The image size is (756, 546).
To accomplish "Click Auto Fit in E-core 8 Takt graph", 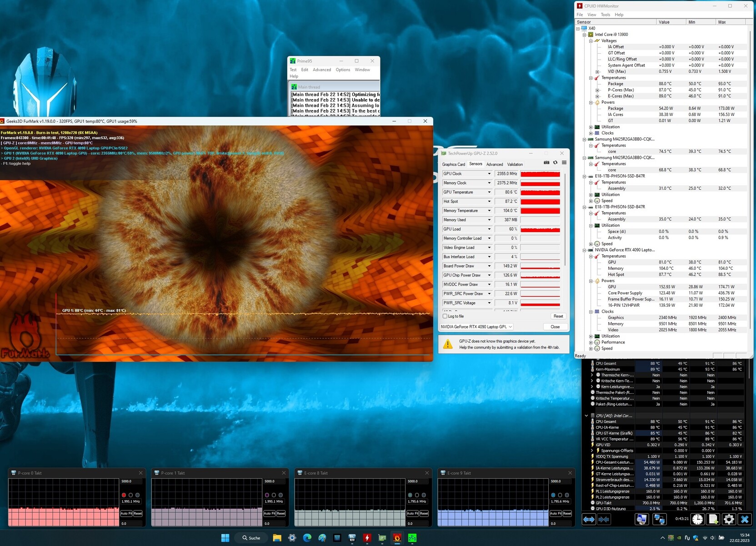I will [x=412, y=513].
